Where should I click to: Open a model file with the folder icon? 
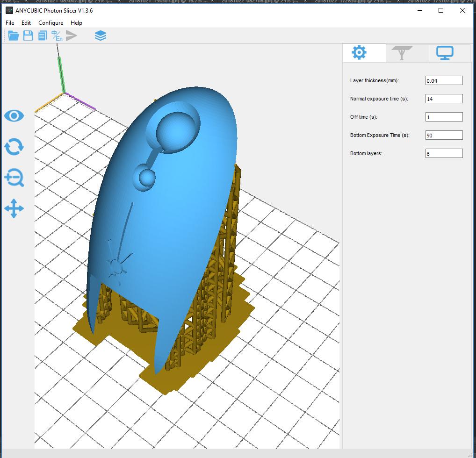tap(14, 36)
